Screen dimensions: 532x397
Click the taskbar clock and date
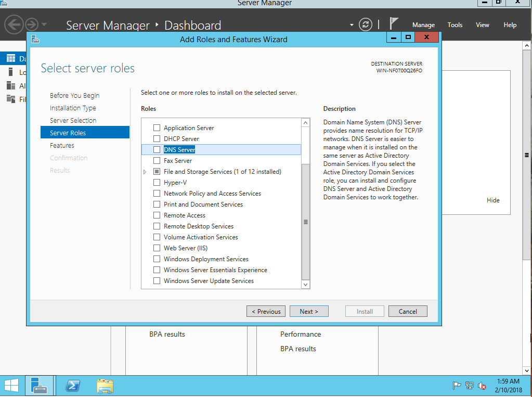coord(508,386)
